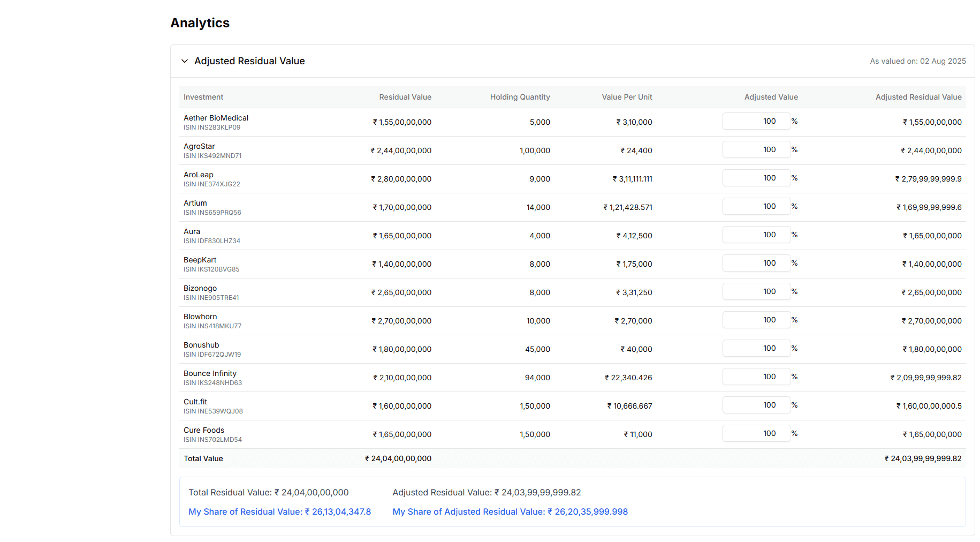This screenshot has width=980, height=542.
Task: Collapse the Adjusted Residual Value section
Action: pos(185,61)
